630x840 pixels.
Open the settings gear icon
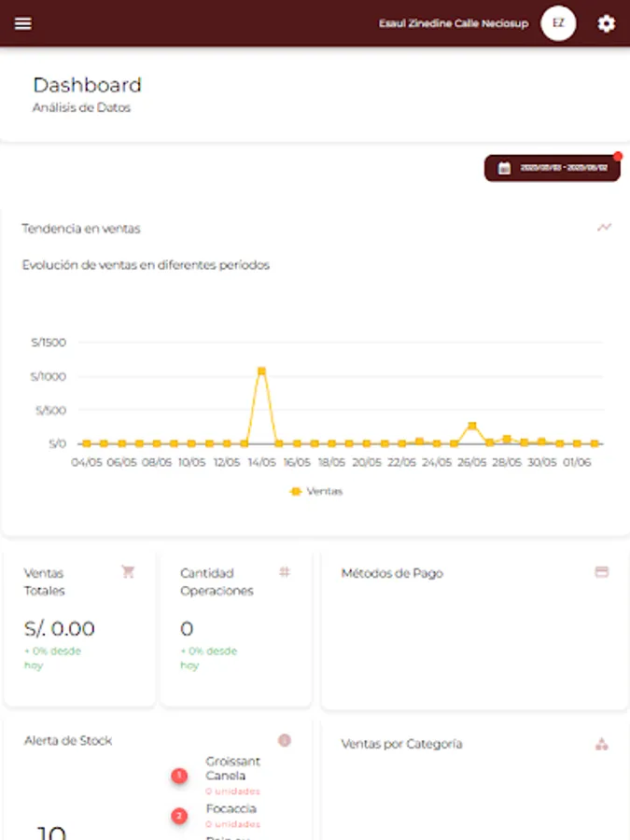[x=606, y=23]
